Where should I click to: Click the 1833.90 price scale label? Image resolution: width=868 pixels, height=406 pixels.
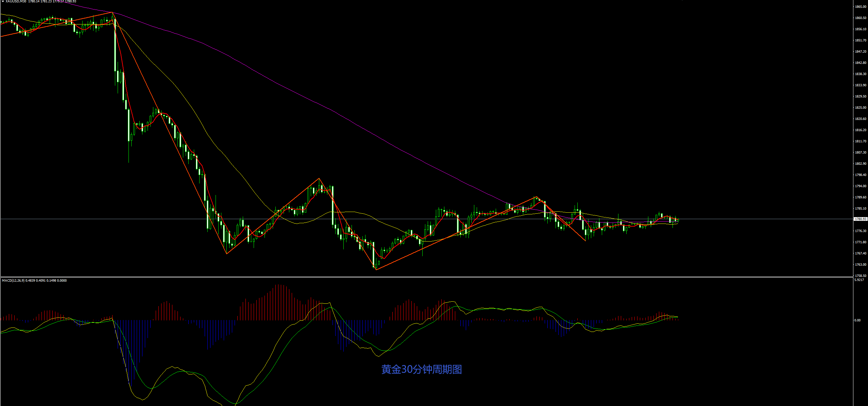861,85
